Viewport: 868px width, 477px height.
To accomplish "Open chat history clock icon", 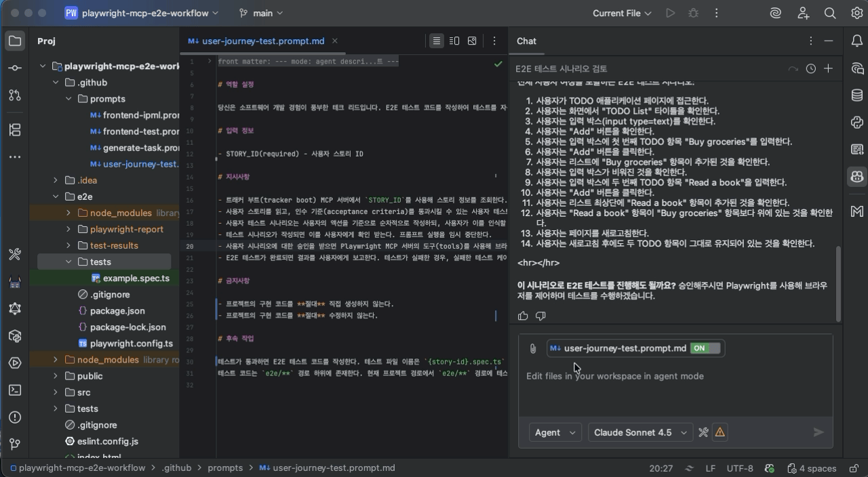I will tap(811, 68).
